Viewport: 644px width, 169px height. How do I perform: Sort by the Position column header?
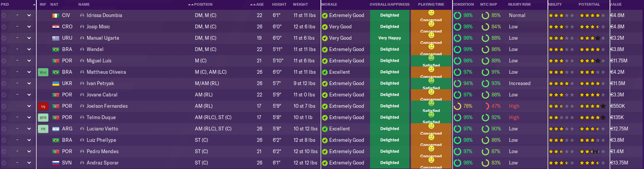pyautogui.click(x=203, y=5)
